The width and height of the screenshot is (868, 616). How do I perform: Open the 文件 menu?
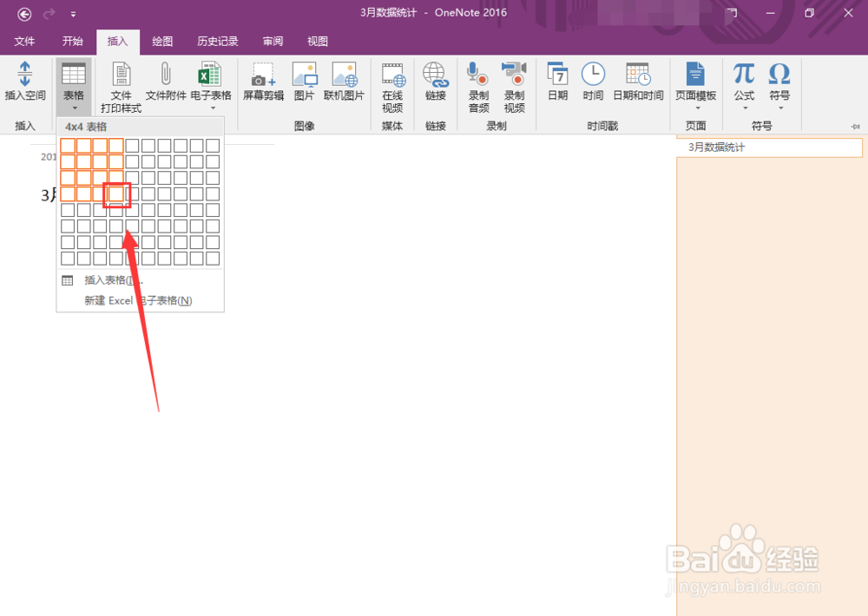(25, 41)
